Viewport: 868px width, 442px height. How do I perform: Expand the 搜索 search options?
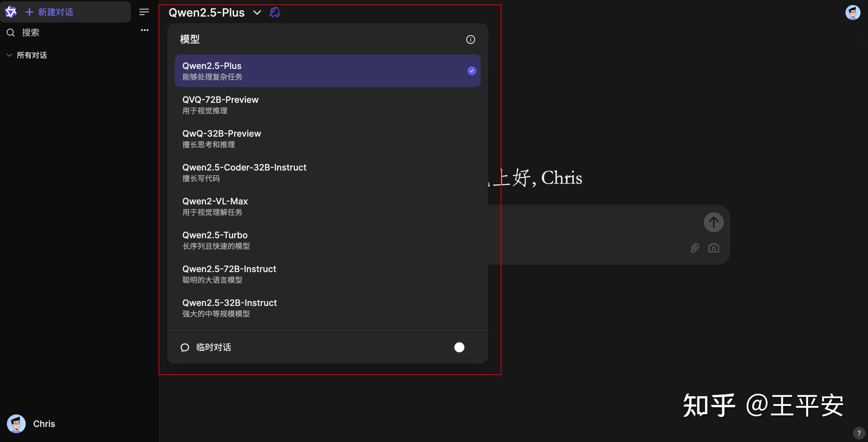click(x=30, y=32)
